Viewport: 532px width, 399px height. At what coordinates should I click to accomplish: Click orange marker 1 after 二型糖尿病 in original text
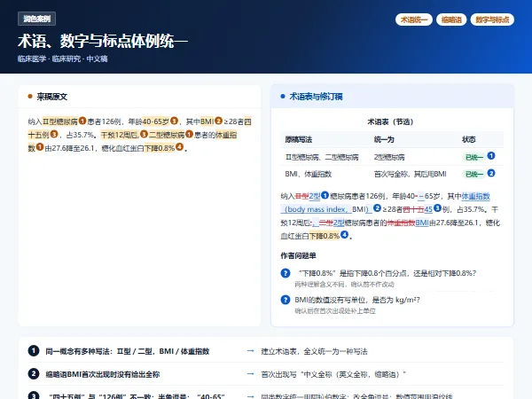189,134
